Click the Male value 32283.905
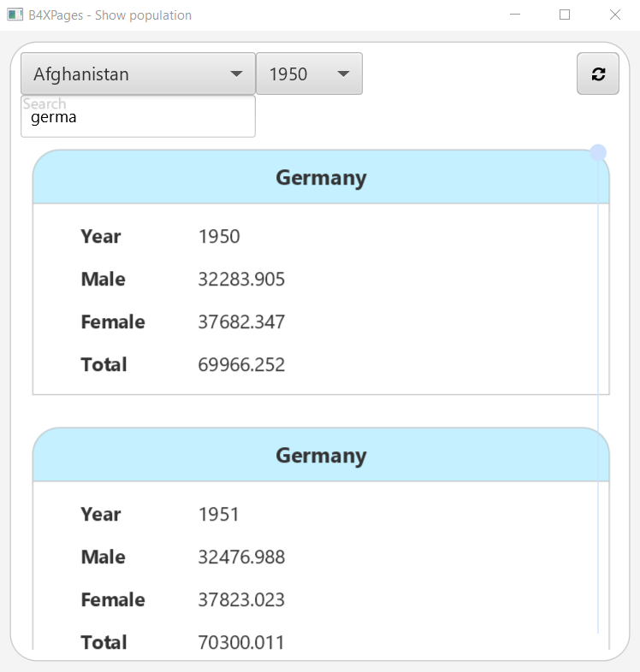 click(241, 280)
